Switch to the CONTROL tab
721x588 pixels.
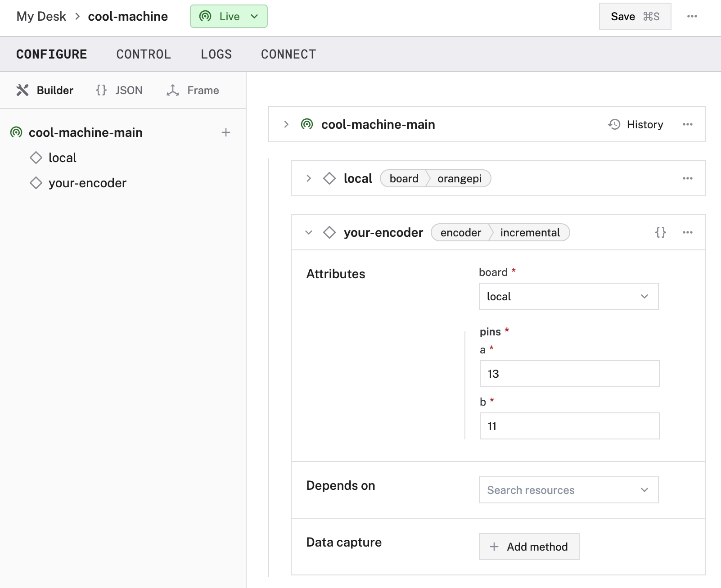point(144,54)
